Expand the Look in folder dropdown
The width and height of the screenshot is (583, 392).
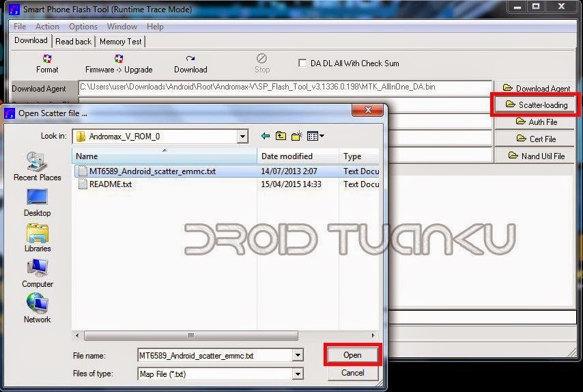point(242,137)
